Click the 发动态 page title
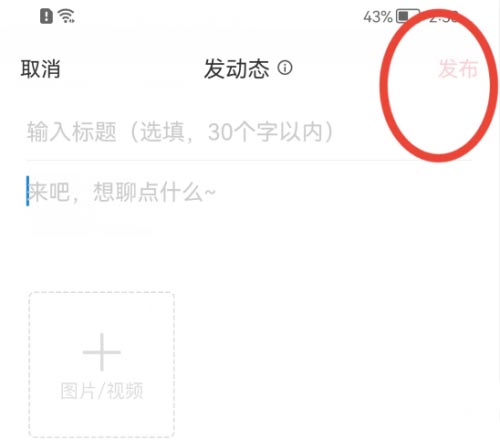This screenshot has width=500, height=441. pos(237,69)
